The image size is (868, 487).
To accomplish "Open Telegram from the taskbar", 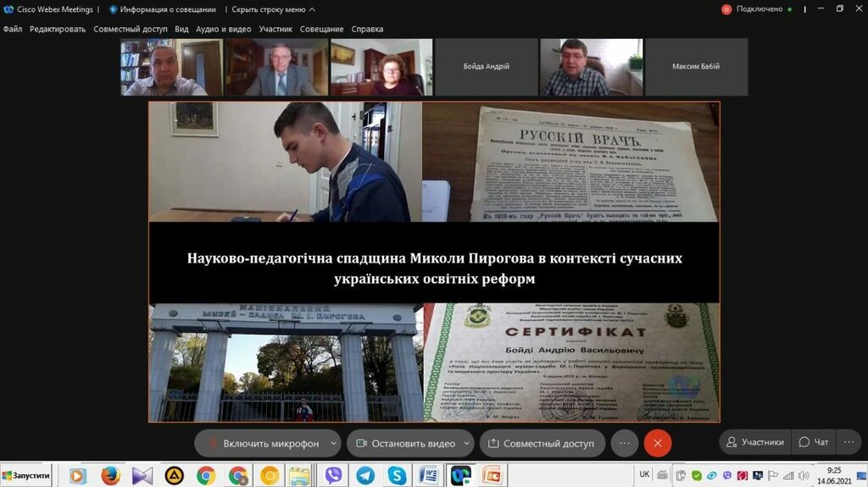I will click(x=365, y=475).
